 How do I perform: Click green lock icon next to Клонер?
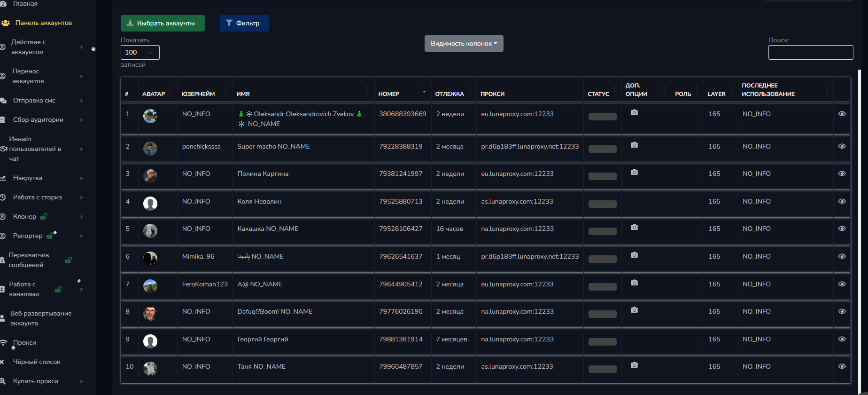[x=43, y=216]
